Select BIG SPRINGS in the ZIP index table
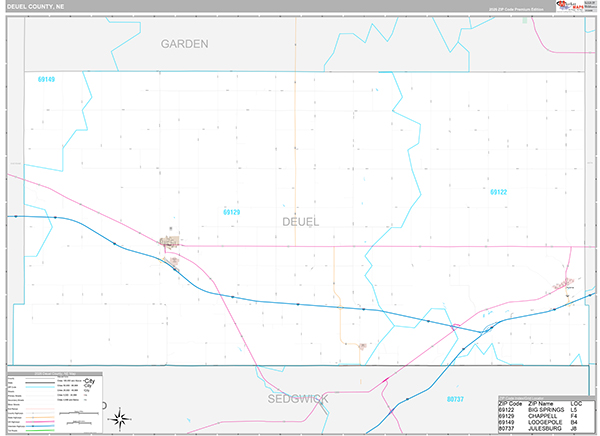 coord(546,410)
